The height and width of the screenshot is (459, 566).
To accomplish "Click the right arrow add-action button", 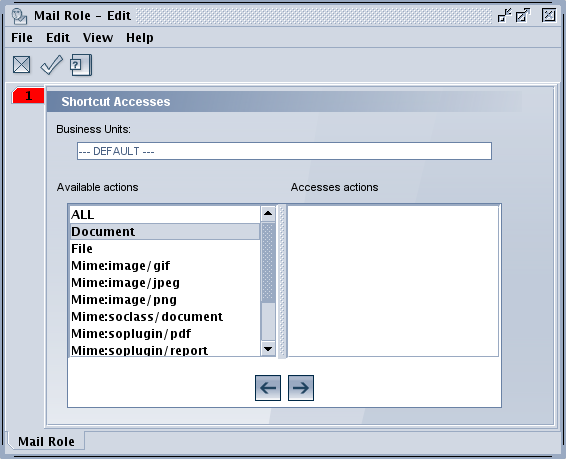I will (x=301, y=388).
